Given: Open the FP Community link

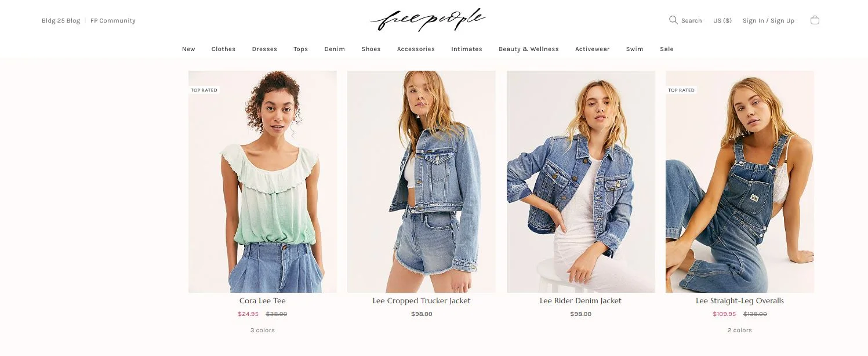Looking at the screenshot, I should click(x=113, y=20).
